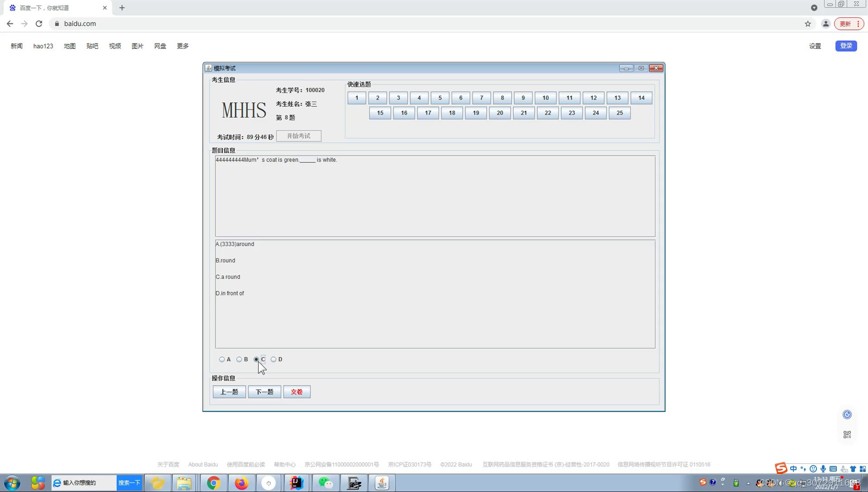Click the white circular taskbar icon

269,483
